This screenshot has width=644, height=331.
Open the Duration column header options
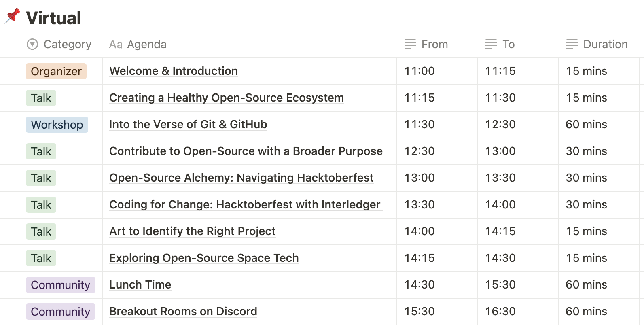tap(597, 44)
